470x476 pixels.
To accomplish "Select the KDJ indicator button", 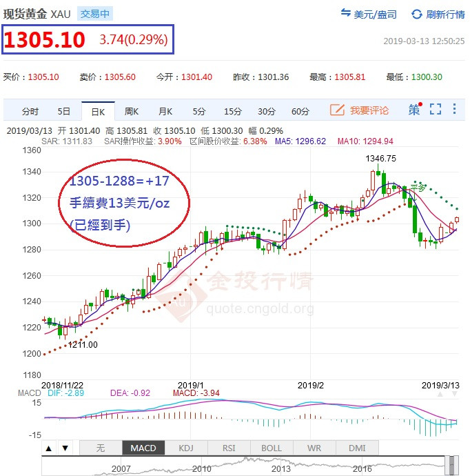I will (186, 448).
